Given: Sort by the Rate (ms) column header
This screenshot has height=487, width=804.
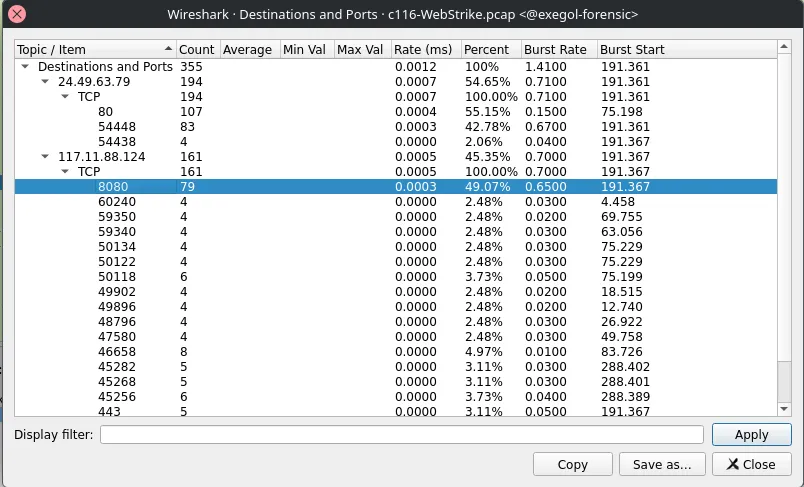Looking at the screenshot, I should [x=426, y=49].
